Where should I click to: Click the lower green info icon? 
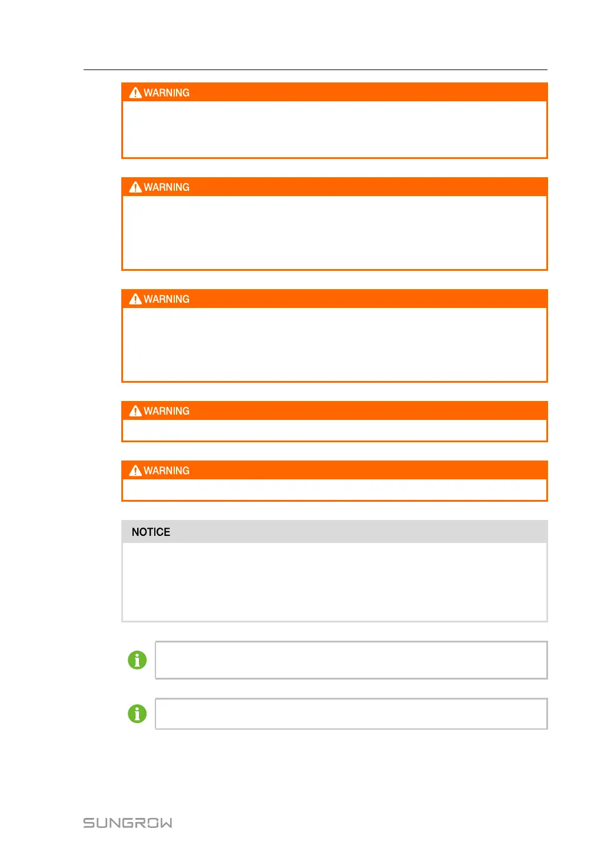tap(137, 714)
